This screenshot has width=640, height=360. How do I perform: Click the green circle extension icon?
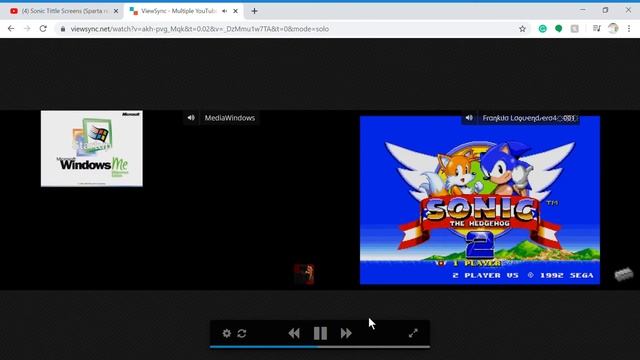[x=558, y=29]
